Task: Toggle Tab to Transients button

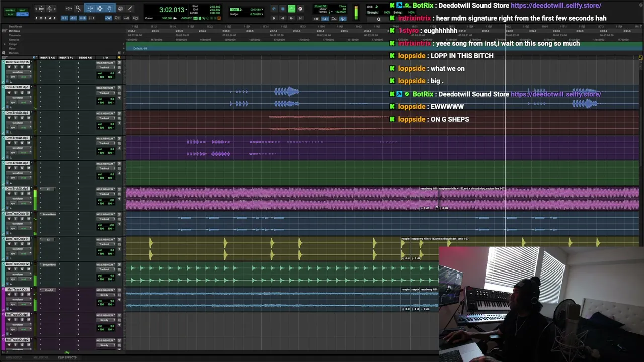Action: click(64, 18)
